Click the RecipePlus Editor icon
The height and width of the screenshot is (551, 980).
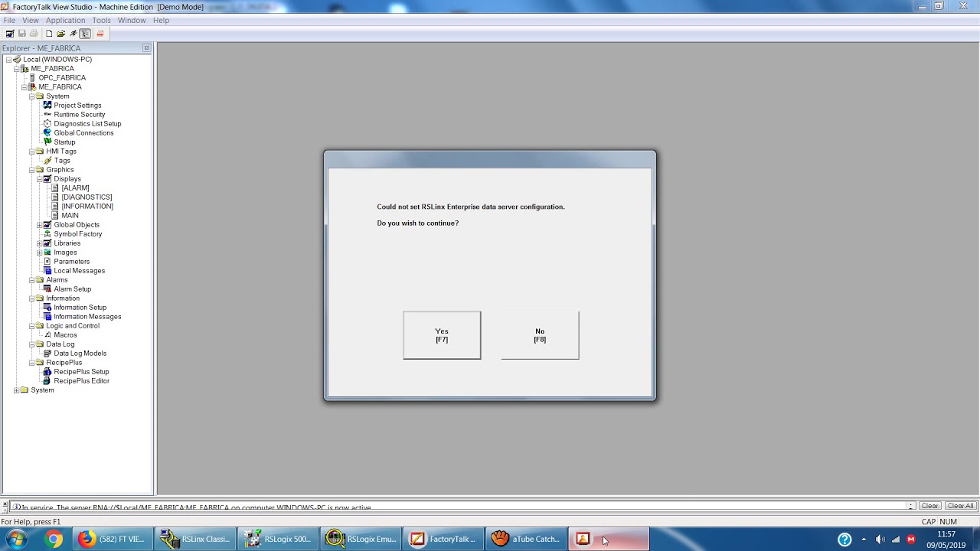pos(47,381)
